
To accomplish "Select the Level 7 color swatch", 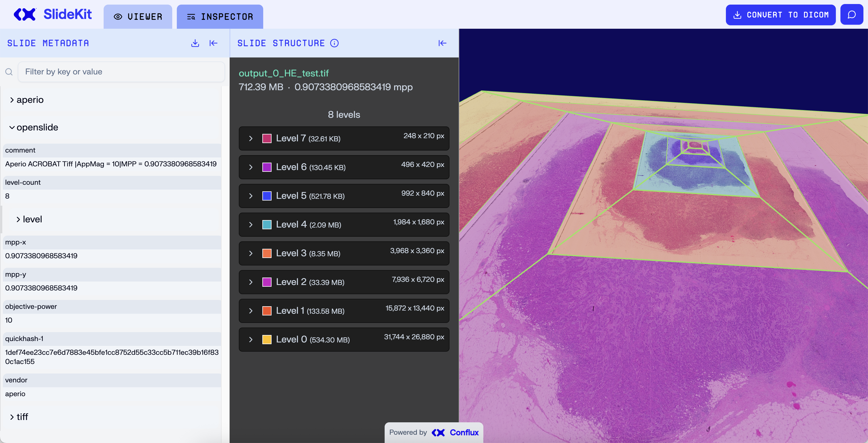I will tap(267, 138).
